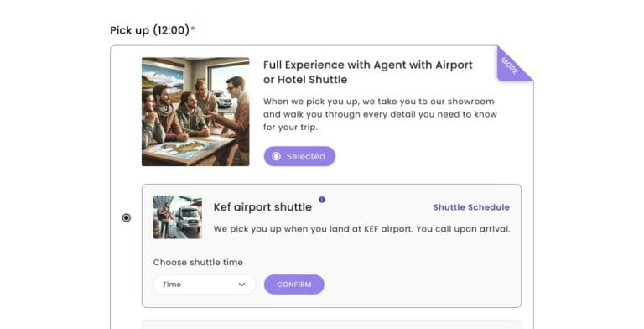This screenshot has width=644, height=329.
Task: Click the Full Experience with Agent heading
Action: coord(368,72)
